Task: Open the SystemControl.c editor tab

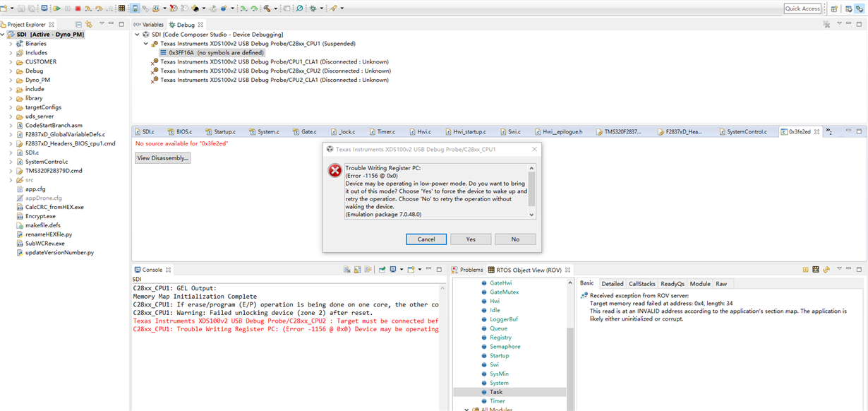Action: [x=742, y=132]
